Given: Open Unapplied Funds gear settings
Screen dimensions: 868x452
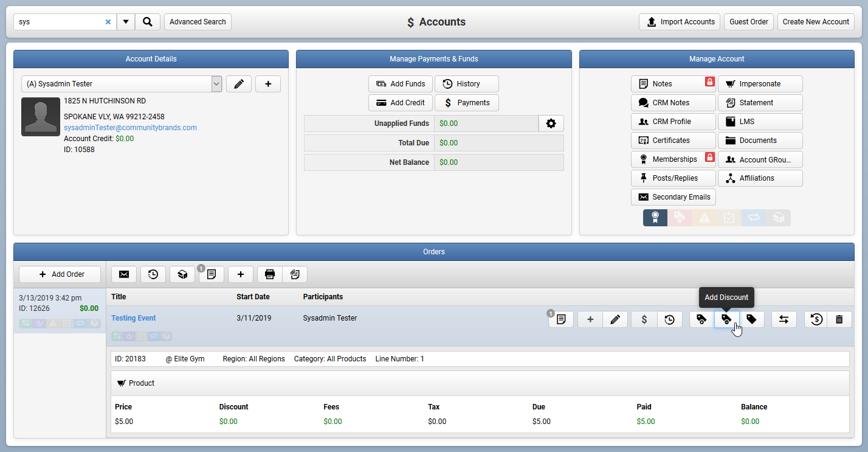Looking at the screenshot, I should (x=551, y=123).
